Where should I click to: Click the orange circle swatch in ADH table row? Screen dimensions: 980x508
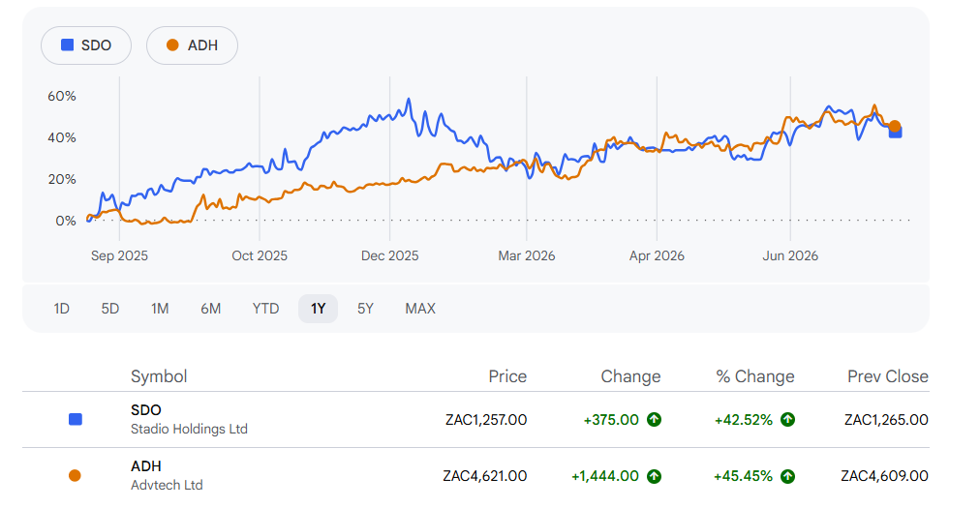(75, 475)
